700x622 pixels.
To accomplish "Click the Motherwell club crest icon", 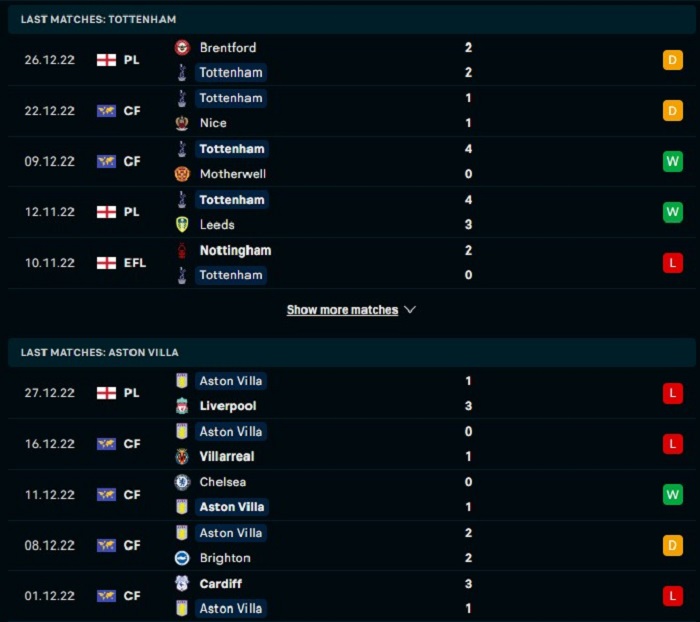I will click(x=182, y=174).
